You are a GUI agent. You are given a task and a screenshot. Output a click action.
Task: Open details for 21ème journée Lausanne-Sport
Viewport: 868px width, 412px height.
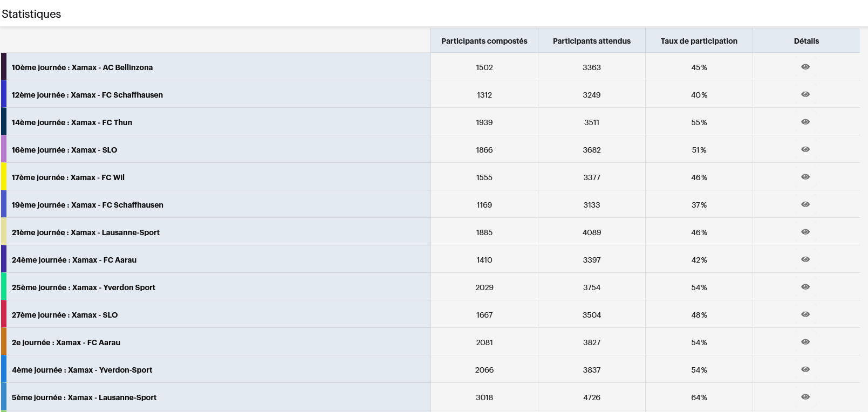(805, 232)
